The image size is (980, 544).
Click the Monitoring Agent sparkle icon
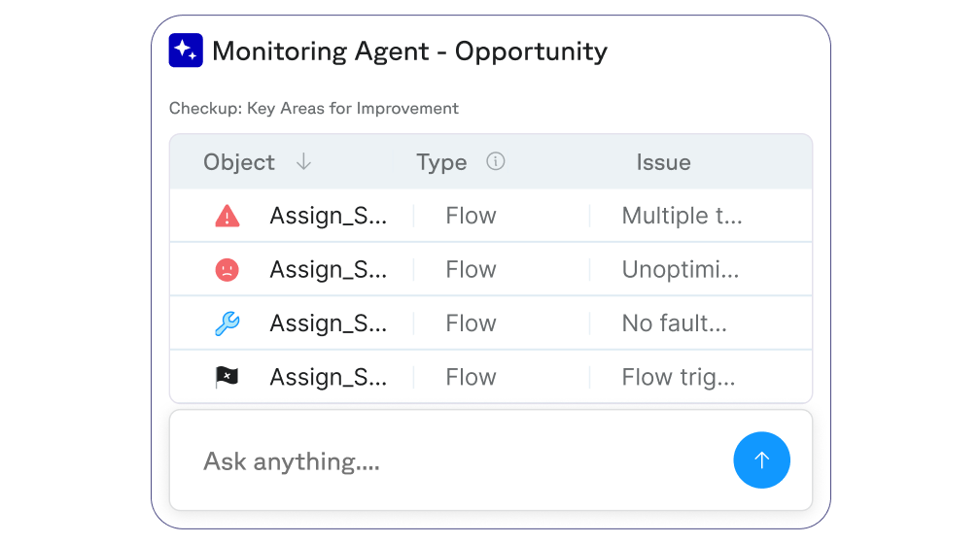[x=186, y=51]
